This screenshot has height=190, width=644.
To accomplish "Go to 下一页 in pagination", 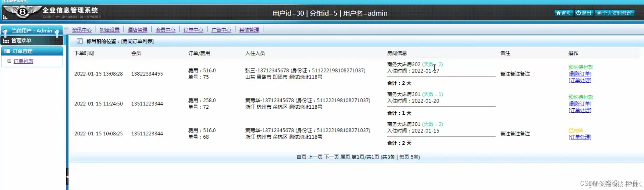I will pos(331,157).
